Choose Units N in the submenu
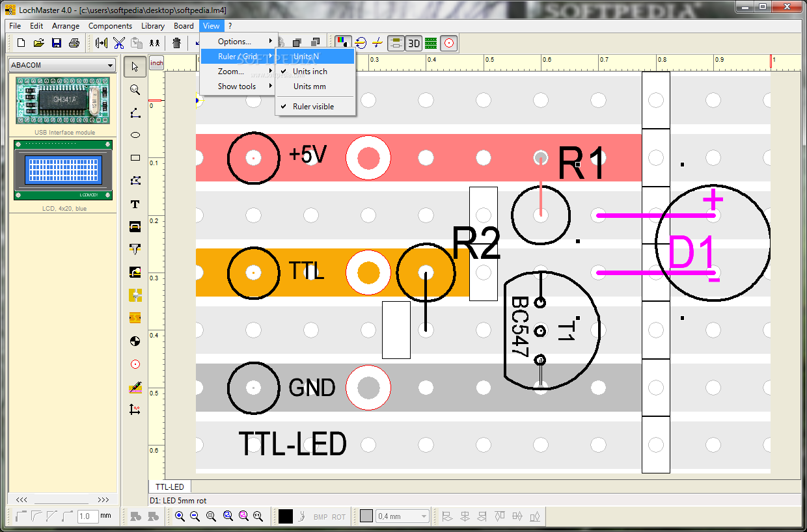 click(316, 57)
